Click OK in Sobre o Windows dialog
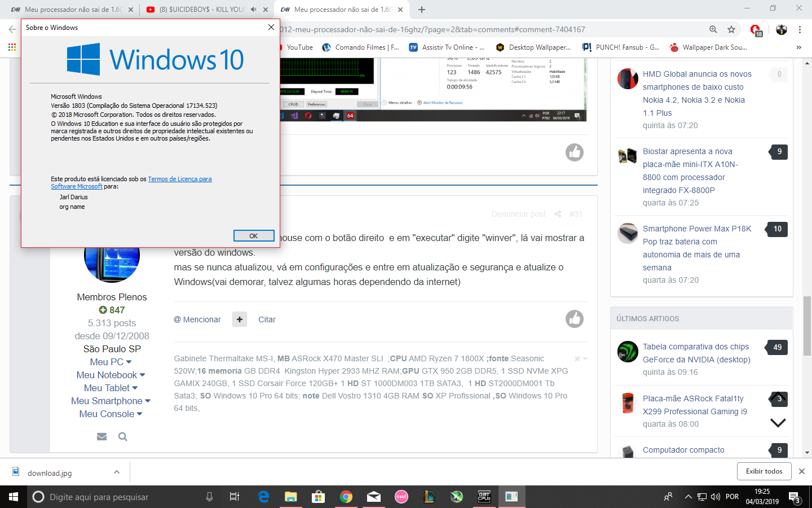The width and height of the screenshot is (812, 508). click(254, 236)
